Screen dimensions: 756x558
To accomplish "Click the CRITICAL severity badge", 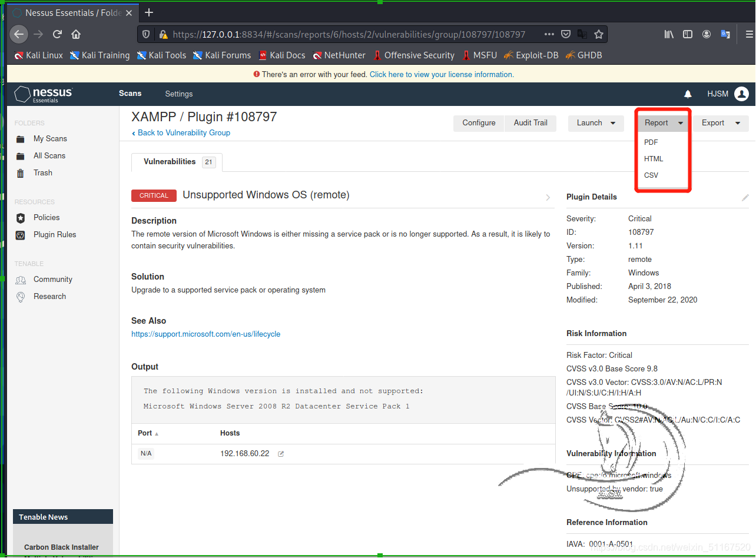I will pyautogui.click(x=154, y=195).
